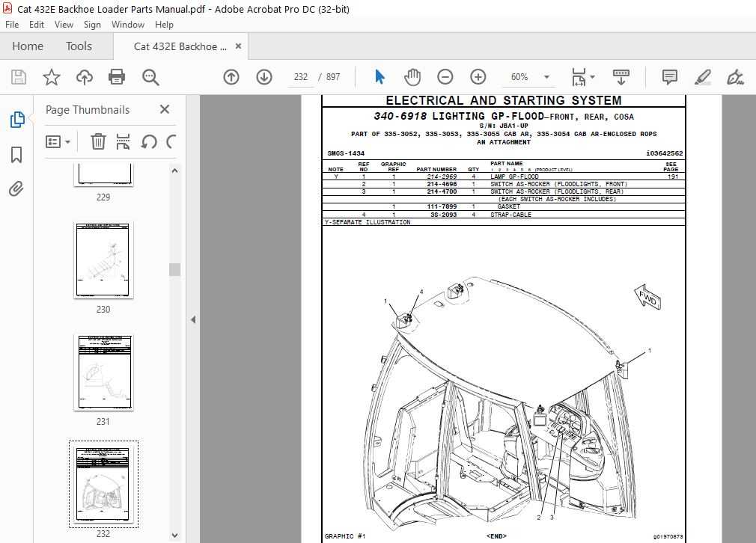Select page 231 thumbnail
Viewport: 756px width, 543px height.
103,372
